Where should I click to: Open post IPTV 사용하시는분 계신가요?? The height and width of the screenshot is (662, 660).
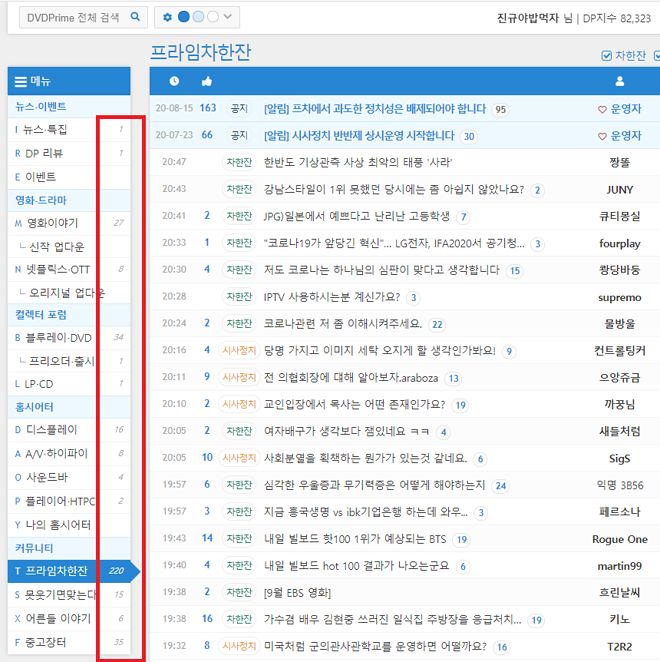(331, 297)
